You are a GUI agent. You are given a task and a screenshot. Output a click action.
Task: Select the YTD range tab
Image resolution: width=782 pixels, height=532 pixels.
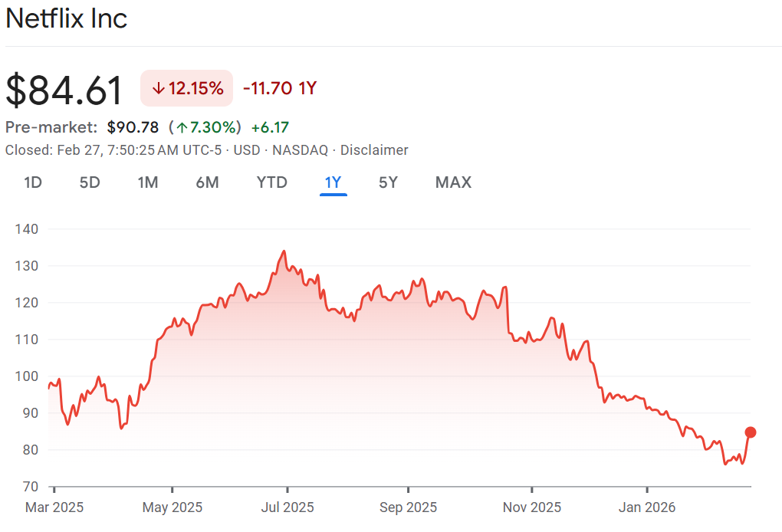tap(271, 182)
